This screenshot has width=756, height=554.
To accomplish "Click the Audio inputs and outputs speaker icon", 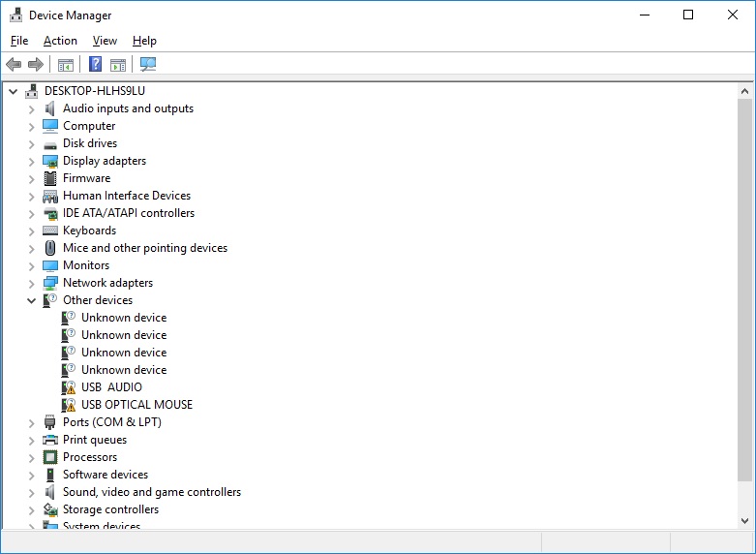I will pos(50,108).
